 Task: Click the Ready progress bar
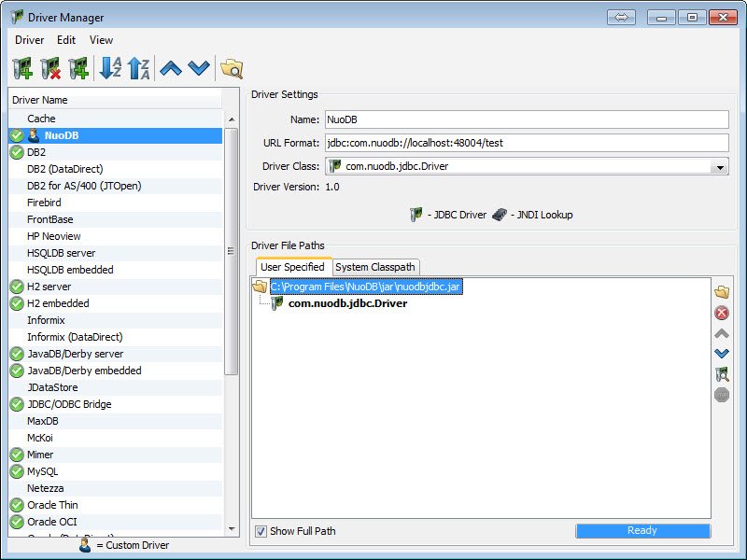point(642,530)
